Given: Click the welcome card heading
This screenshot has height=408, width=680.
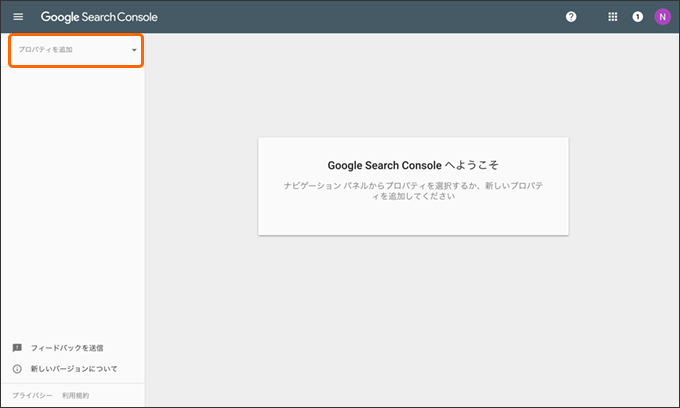Looking at the screenshot, I should [x=413, y=165].
